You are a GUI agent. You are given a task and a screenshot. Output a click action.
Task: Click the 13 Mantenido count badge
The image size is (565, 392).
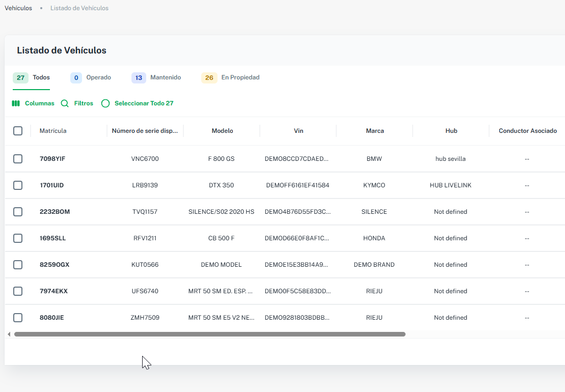139,78
